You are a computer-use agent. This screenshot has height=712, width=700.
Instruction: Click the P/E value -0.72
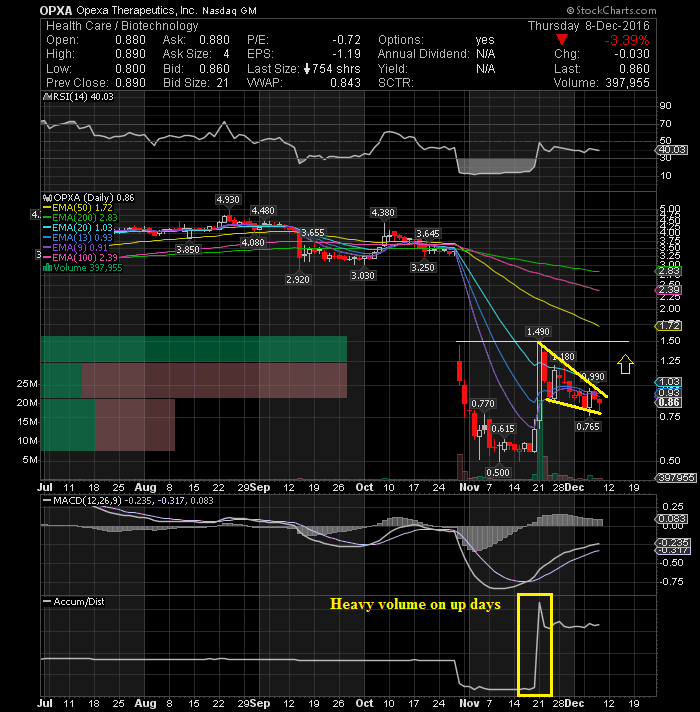tap(346, 40)
